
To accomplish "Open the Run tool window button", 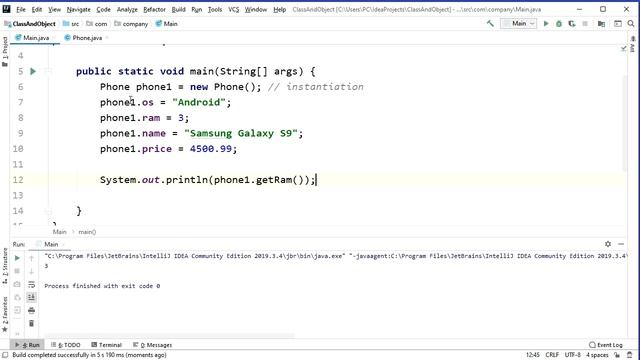I will coord(27,345).
